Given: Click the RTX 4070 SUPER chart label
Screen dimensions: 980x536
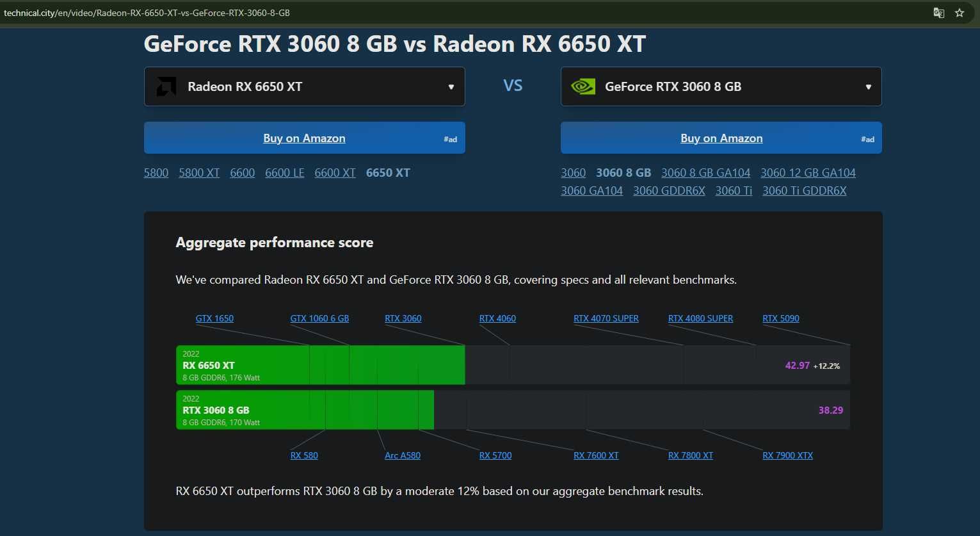Looking at the screenshot, I should tap(606, 318).
